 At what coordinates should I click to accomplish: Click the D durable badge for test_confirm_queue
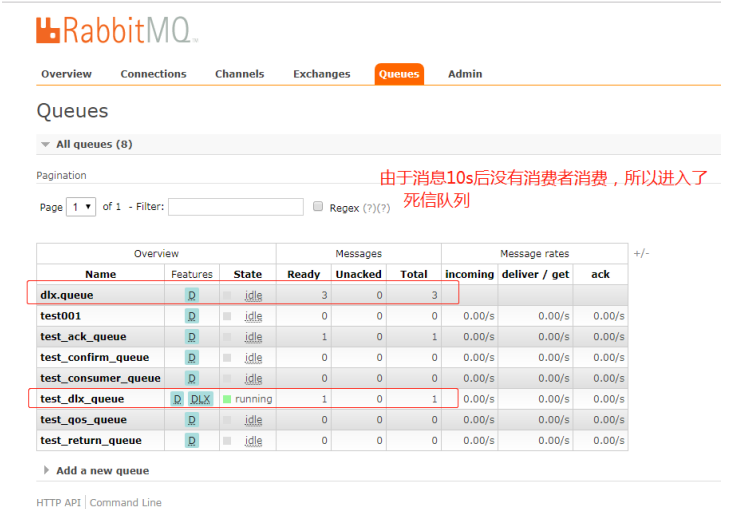(x=192, y=358)
